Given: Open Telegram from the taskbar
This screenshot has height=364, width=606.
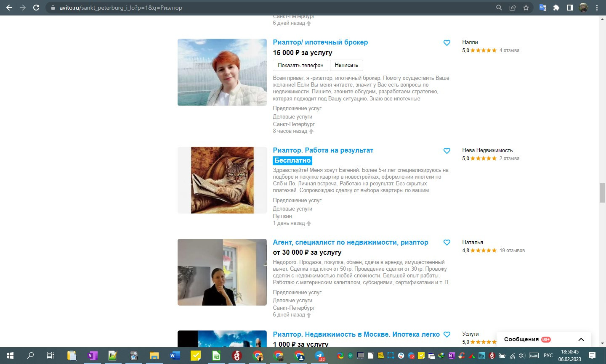Looking at the screenshot, I should click(320, 356).
